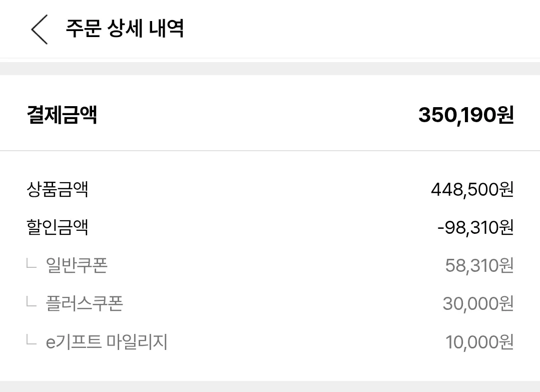Click the gray band below e기프트 마일리지
This screenshot has width=540, height=392.
click(270, 386)
